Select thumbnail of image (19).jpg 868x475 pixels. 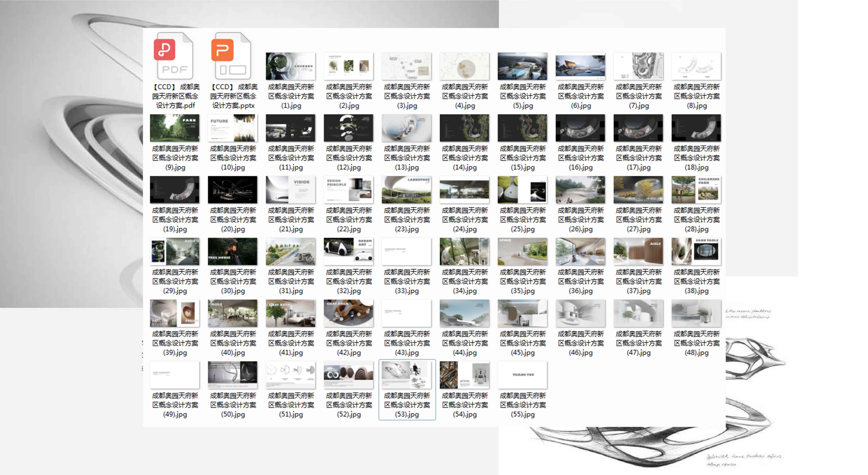[x=175, y=190]
